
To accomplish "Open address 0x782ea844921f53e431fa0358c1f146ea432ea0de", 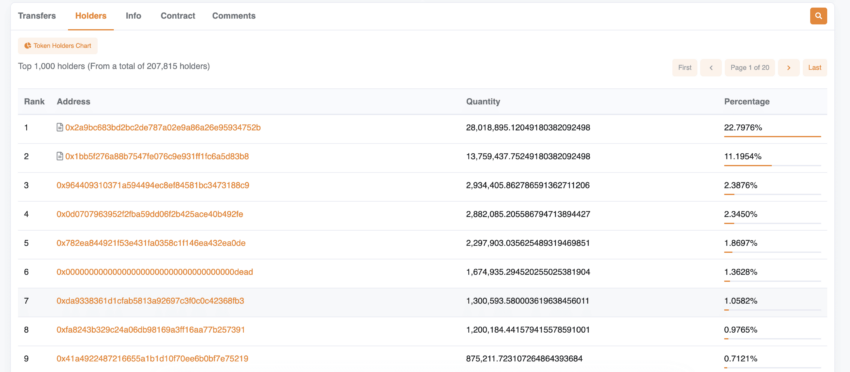I will [x=151, y=243].
